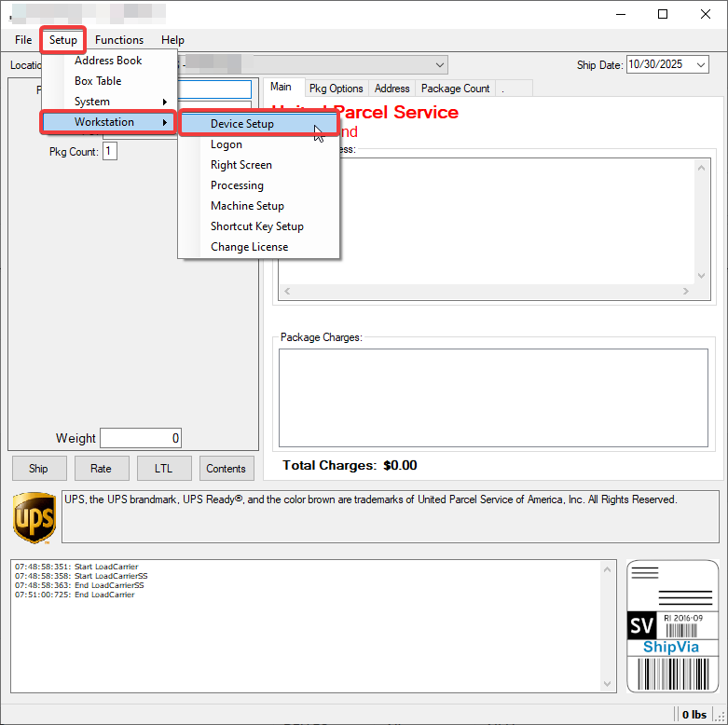This screenshot has width=728, height=725.
Task: Choose Box Table menu entry
Action: point(98,81)
